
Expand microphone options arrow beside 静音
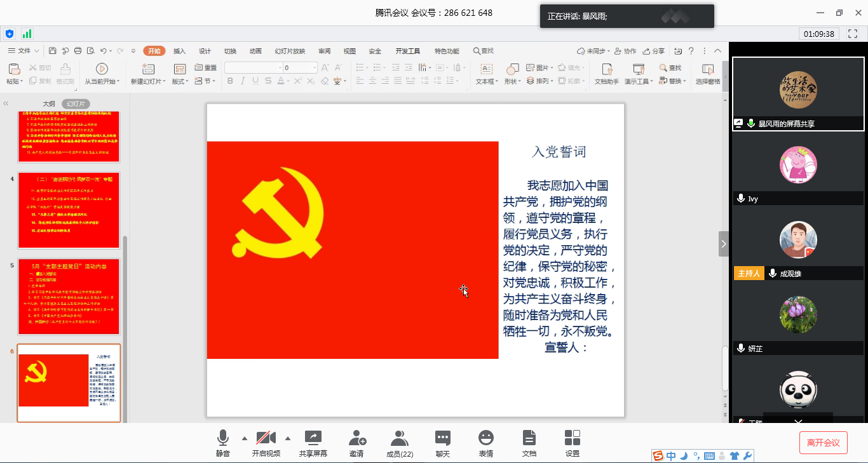pos(245,438)
